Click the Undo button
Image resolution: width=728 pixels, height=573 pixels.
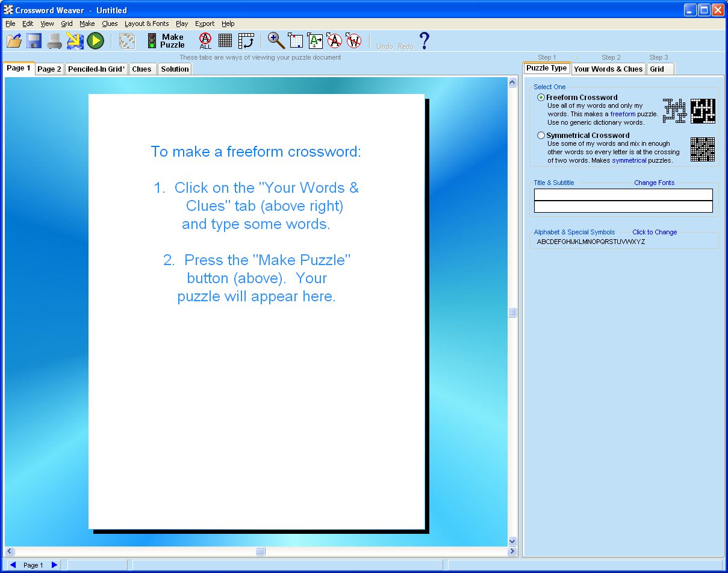[385, 46]
